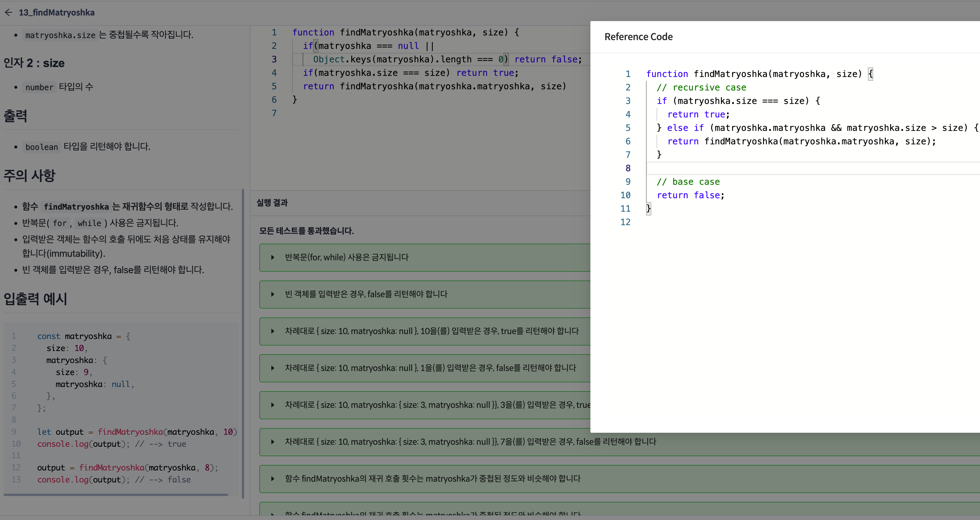Screen dimensions: 980x520
Task: Click the horizontal scrollbar under the example code
Action: pos(116,495)
